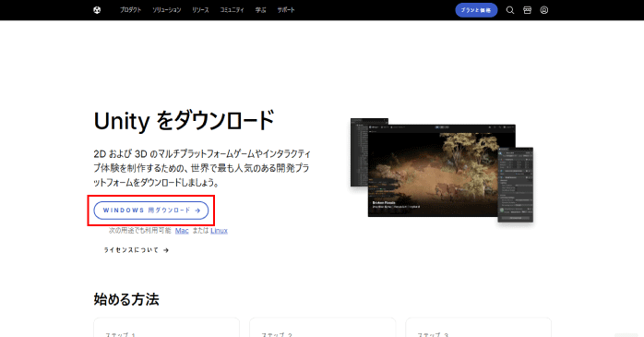Click the Unity editor screenshot image

click(x=442, y=170)
